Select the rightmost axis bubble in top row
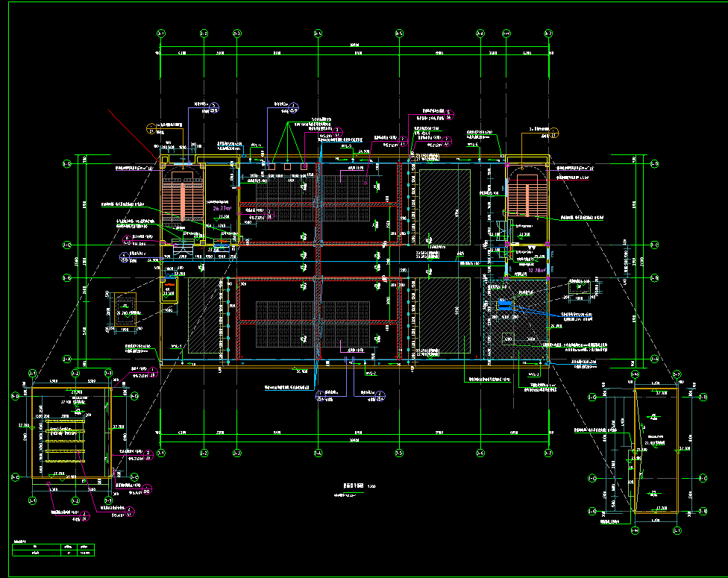The image size is (728, 578). click(x=548, y=34)
